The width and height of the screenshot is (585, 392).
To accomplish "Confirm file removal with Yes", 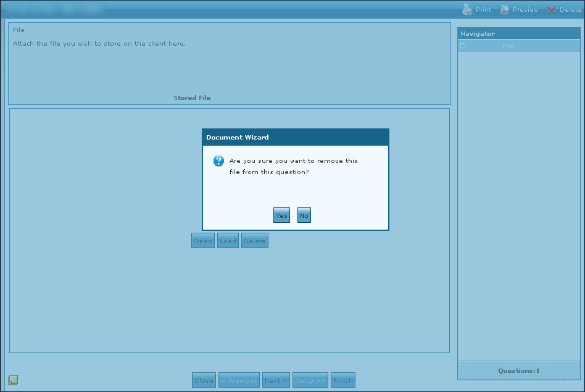I will pos(281,215).
